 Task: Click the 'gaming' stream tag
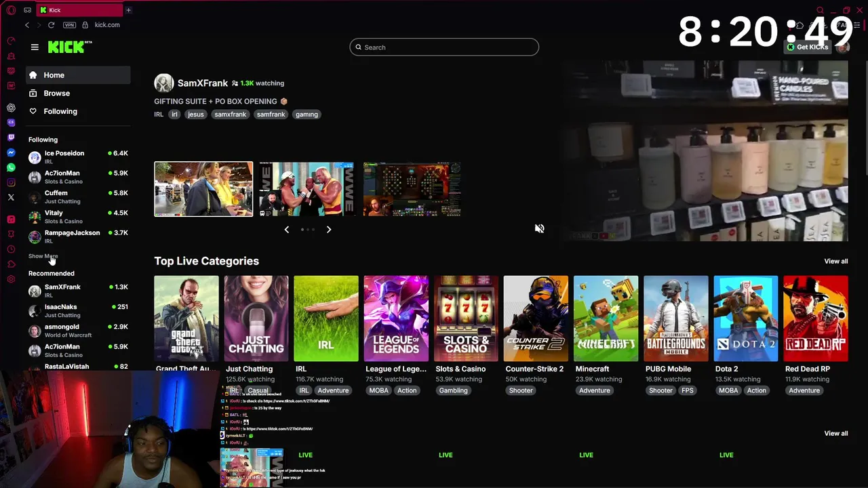(307, 115)
